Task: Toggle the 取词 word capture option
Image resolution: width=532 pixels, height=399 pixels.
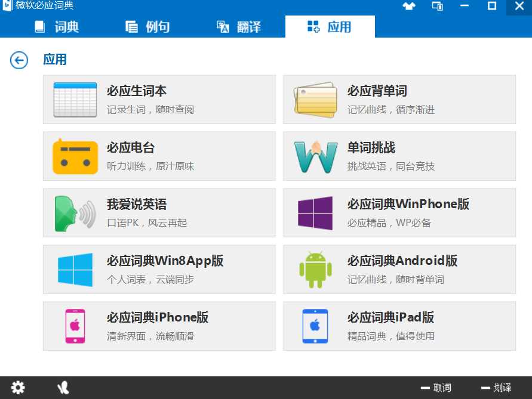Action: tap(436, 388)
